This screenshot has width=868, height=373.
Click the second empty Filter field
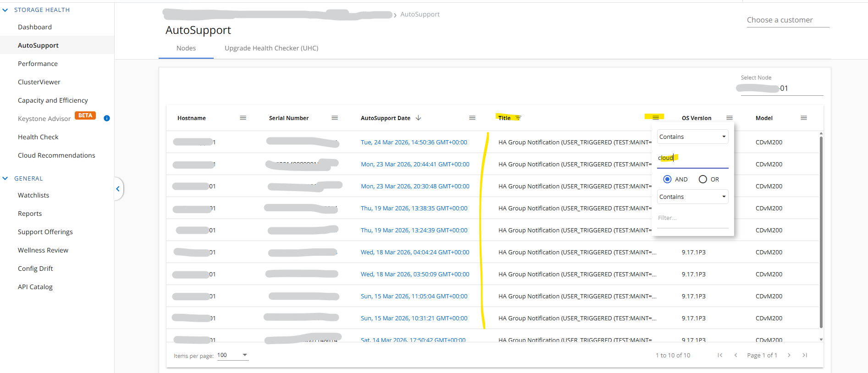pyautogui.click(x=692, y=218)
